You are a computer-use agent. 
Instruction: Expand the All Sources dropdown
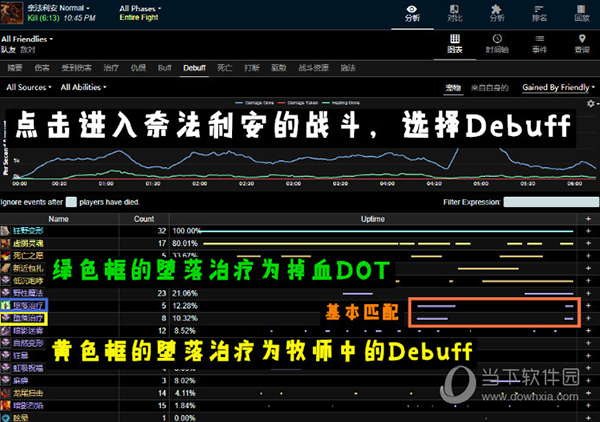[x=28, y=88]
